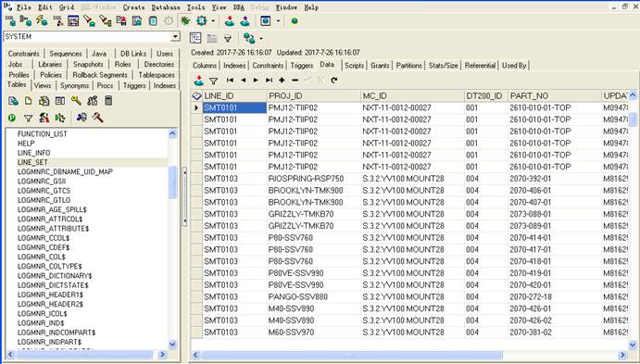Click the funnel filter icon beside green P
Image resolution: width=640 pixels, height=364 pixels.
28,119
